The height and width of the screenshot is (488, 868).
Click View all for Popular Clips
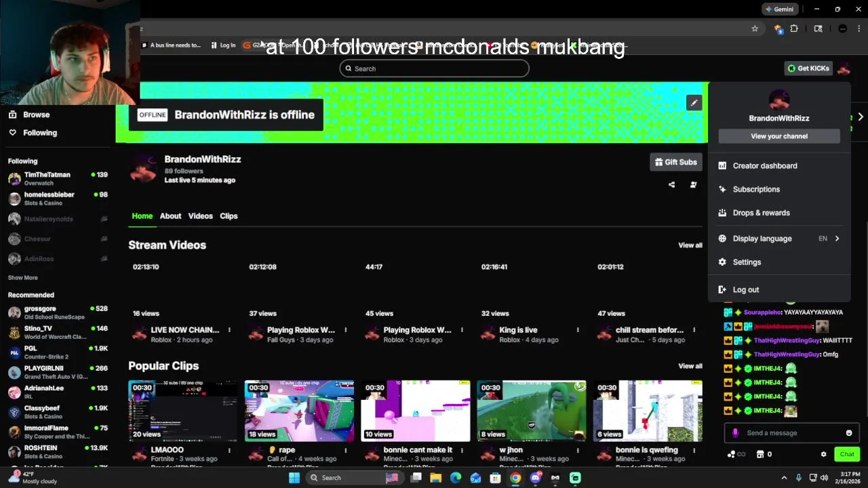pos(690,366)
